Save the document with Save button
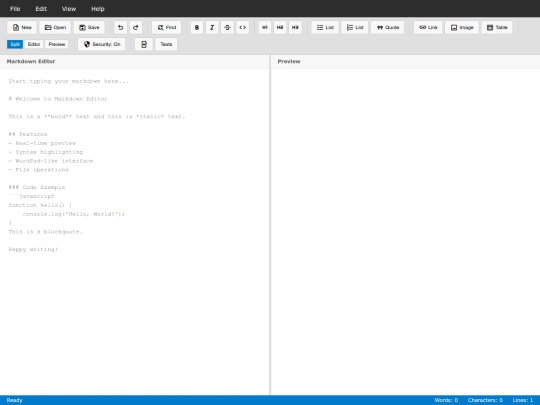540x405 pixels. 89,28
